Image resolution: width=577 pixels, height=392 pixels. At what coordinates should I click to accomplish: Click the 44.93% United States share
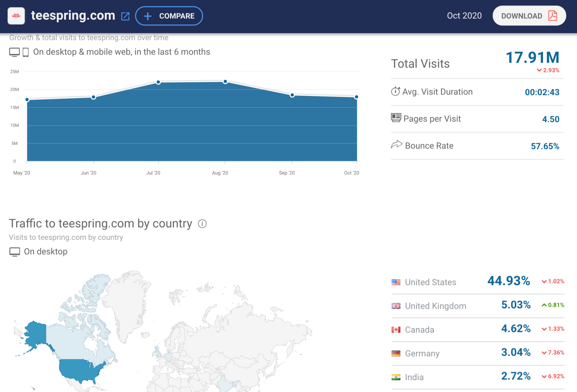[x=509, y=281]
